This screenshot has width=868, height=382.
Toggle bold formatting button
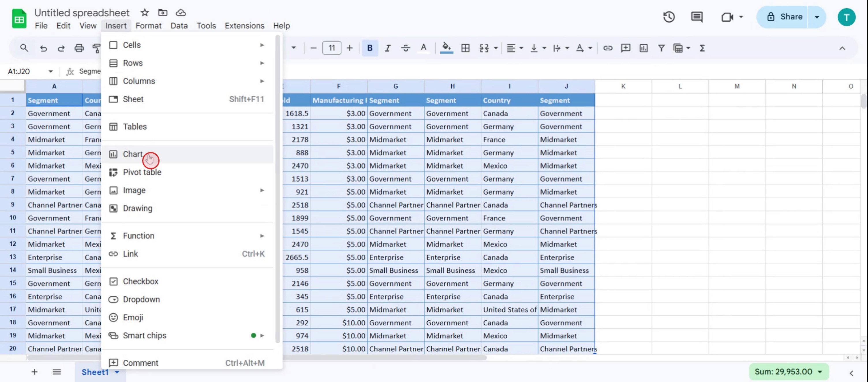tap(370, 48)
